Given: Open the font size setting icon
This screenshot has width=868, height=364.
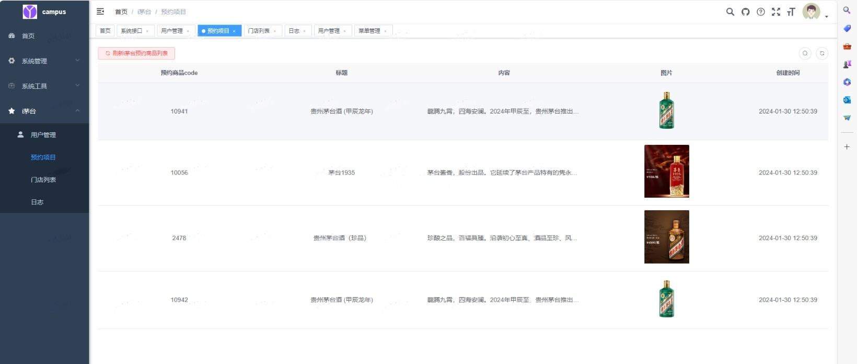Looking at the screenshot, I should click(791, 12).
